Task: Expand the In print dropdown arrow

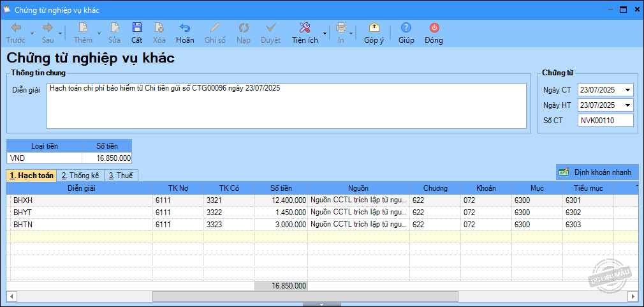Action: [351, 33]
